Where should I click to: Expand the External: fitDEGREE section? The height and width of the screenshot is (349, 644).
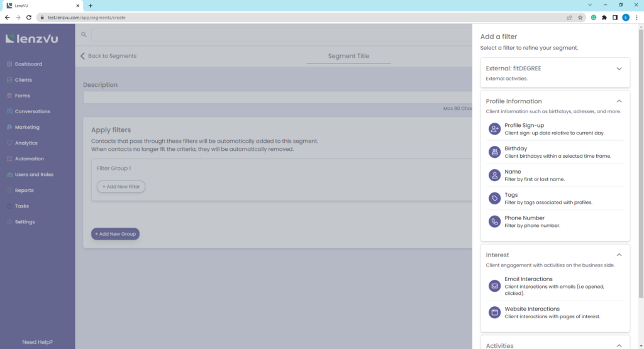coord(619,69)
